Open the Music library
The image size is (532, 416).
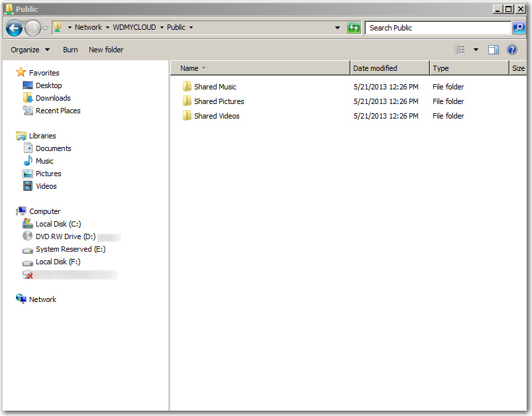(x=38, y=161)
